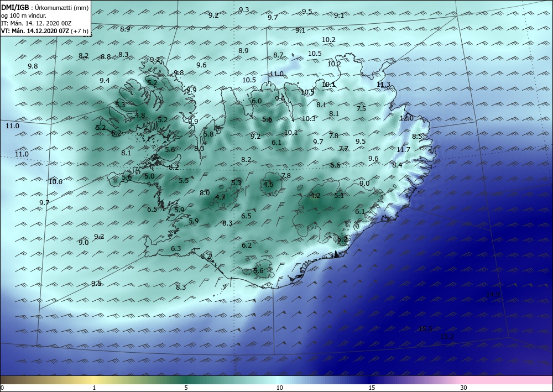Click the 8.7 value on the map
The width and height of the screenshot is (553, 392).
[x=278, y=55]
